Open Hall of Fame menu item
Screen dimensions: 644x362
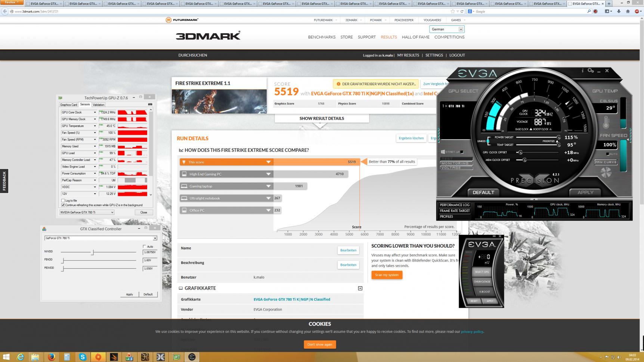coord(416,37)
